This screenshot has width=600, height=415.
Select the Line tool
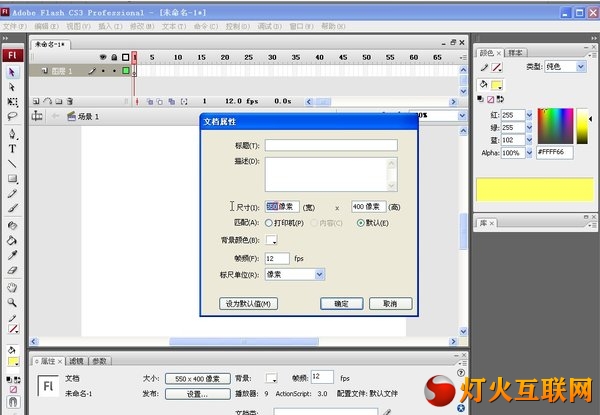[12, 164]
